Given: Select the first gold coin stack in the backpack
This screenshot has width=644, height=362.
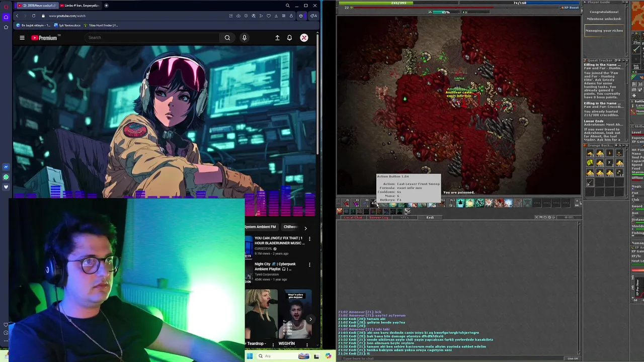Looking at the screenshot, I should 590,153.
